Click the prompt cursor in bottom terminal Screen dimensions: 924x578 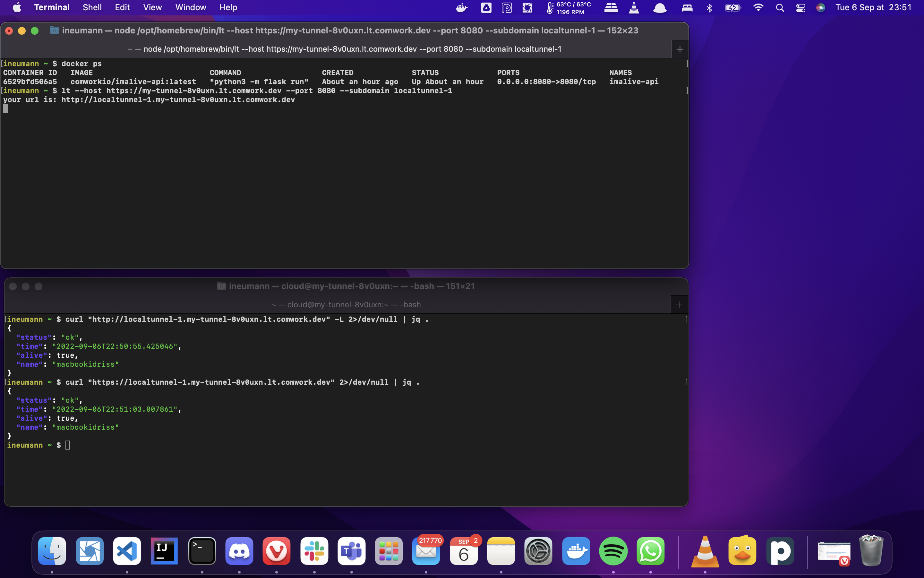pyautogui.click(x=68, y=445)
